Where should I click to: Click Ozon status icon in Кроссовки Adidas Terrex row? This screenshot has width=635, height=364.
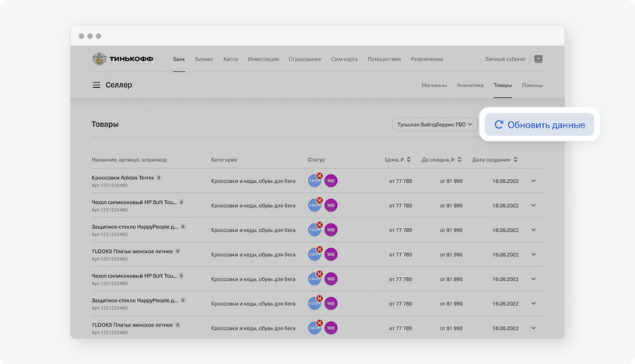pyautogui.click(x=314, y=180)
